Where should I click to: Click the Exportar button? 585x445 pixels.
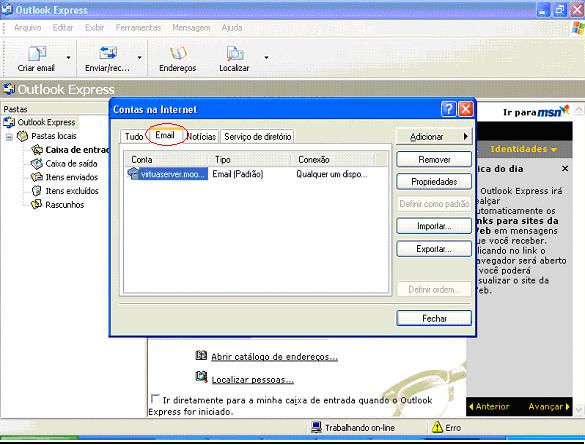click(434, 249)
